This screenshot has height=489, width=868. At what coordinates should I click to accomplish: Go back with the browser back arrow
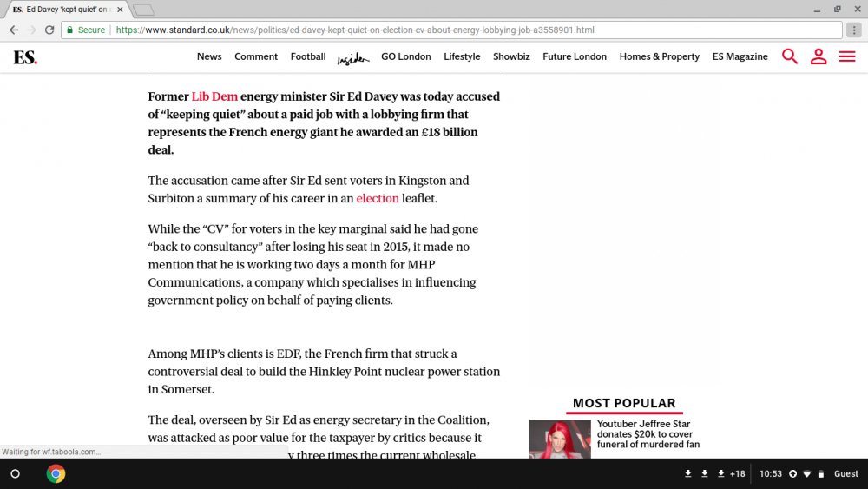(x=14, y=30)
